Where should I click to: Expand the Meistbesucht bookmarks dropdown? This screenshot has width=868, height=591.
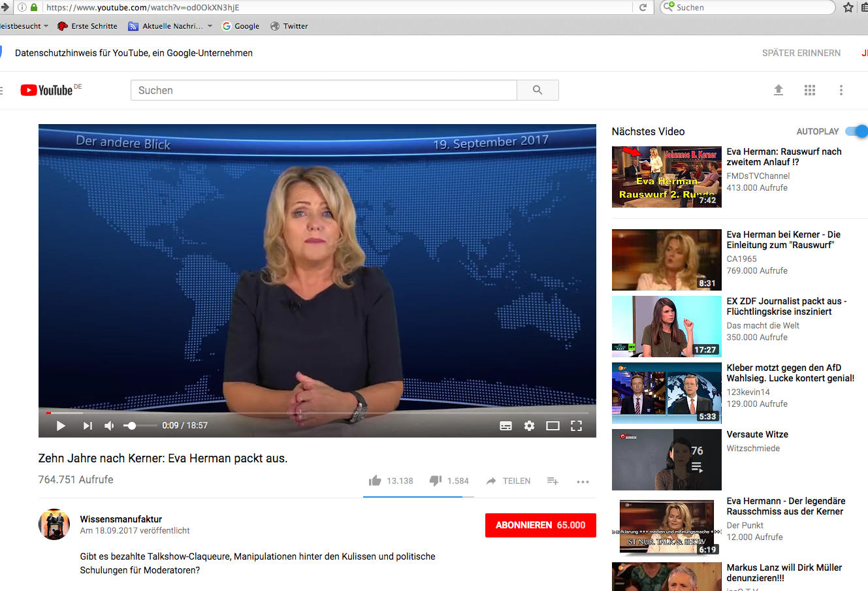(24, 26)
